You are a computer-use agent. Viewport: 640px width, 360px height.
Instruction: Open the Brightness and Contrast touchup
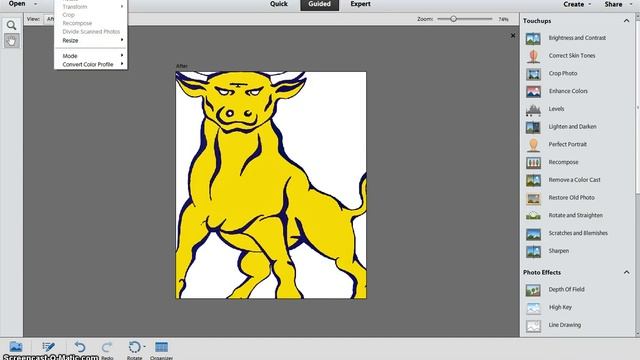coord(566,38)
